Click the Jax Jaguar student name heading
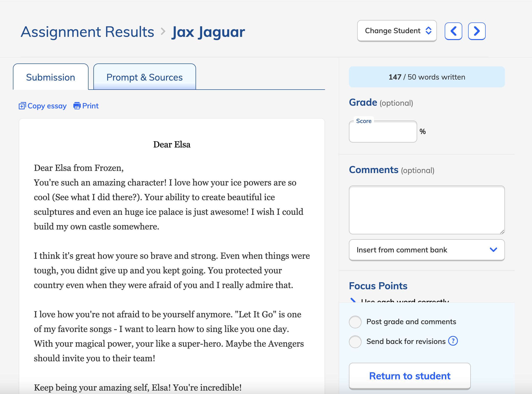The height and width of the screenshot is (394, 532). coord(208,32)
